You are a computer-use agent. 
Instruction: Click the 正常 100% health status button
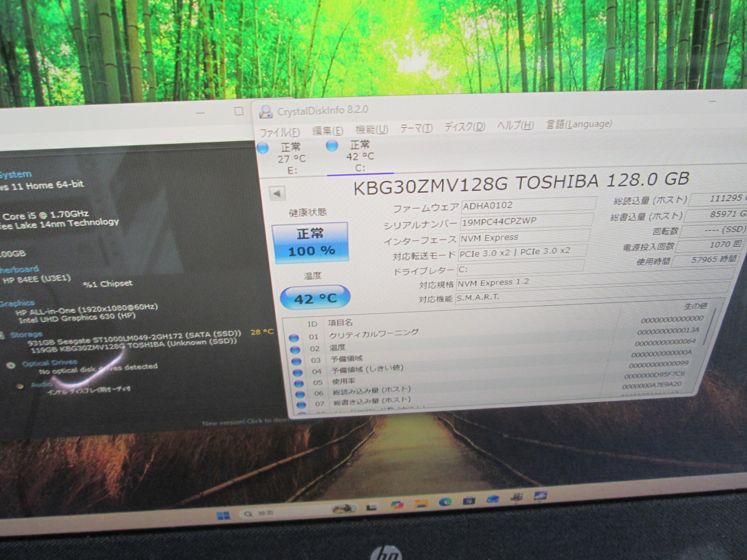tap(310, 242)
